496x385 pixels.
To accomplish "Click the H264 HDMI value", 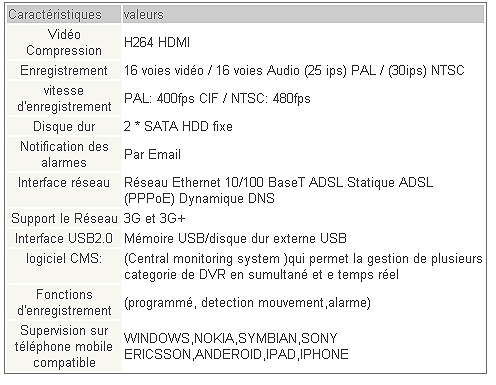I will 157,43.
